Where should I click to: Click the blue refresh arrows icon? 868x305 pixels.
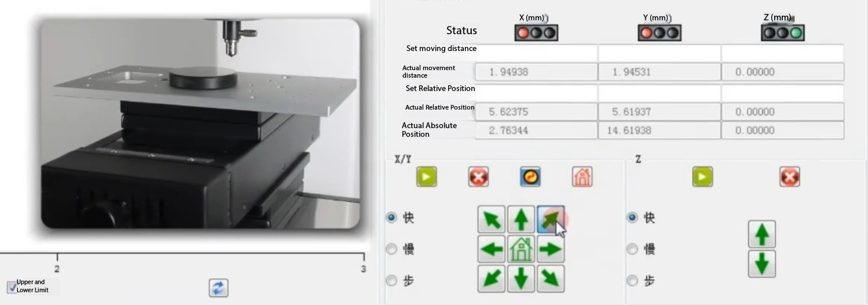tap(218, 288)
